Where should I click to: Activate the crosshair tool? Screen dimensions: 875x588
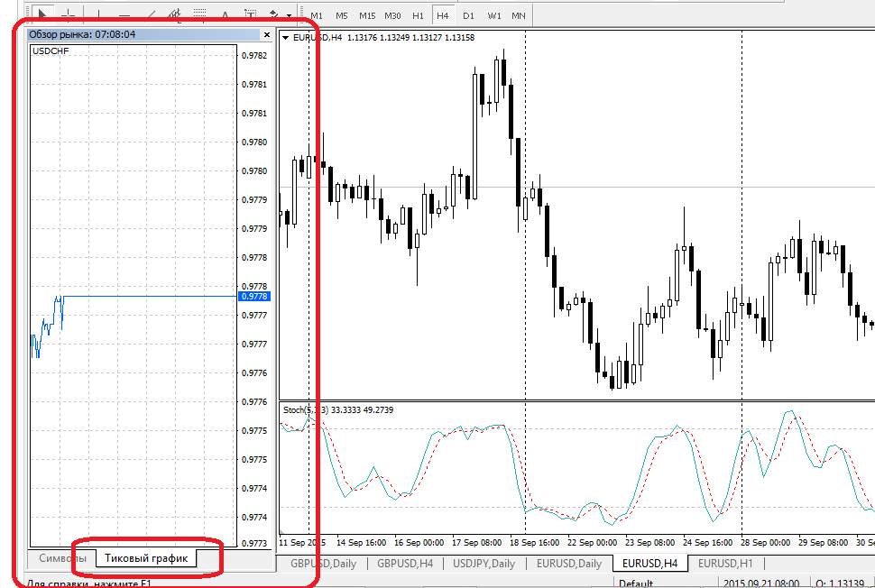[68, 14]
